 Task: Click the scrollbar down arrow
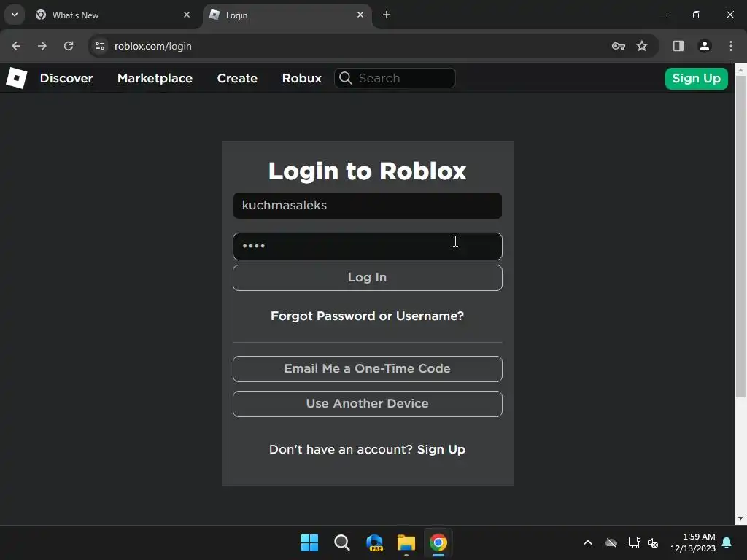click(740, 518)
